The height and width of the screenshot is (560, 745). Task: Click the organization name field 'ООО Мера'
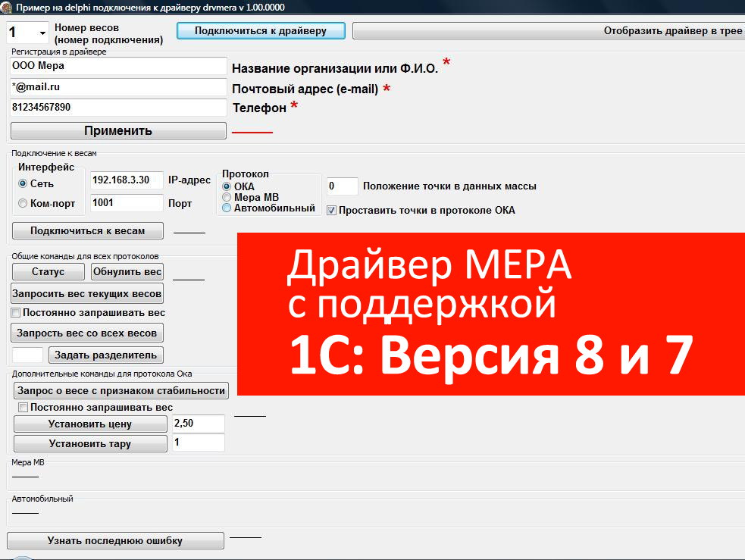pyautogui.click(x=119, y=66)
